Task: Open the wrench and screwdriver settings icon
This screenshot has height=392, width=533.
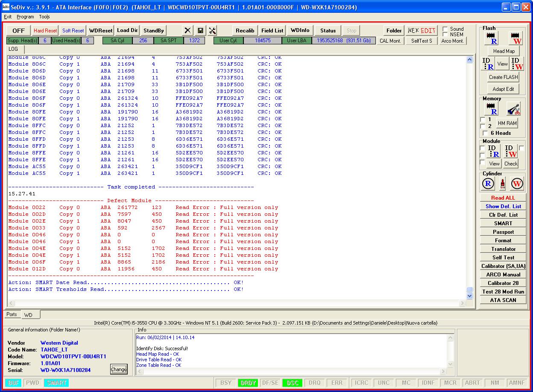Action: [212, 31]
